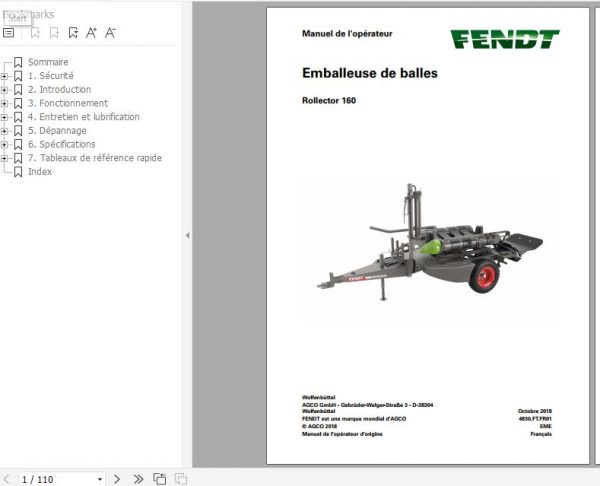Collapse the bookmarks panel arrow
This screenshot has height=486, width=600.
[187, 235]
